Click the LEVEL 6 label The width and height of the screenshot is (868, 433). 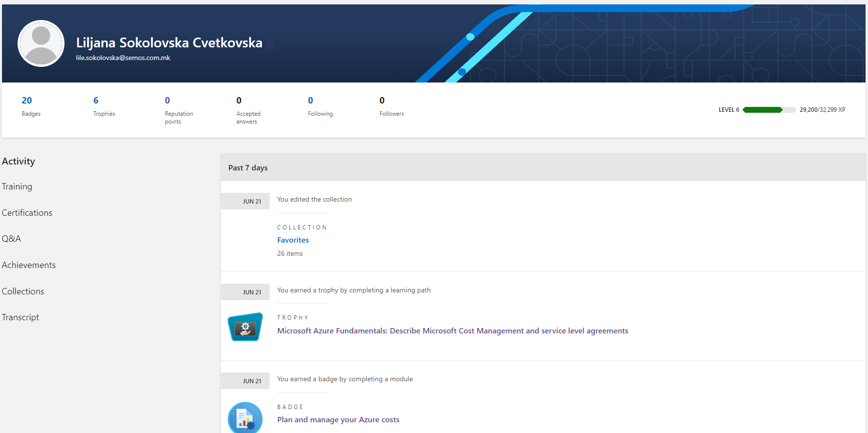729,110
